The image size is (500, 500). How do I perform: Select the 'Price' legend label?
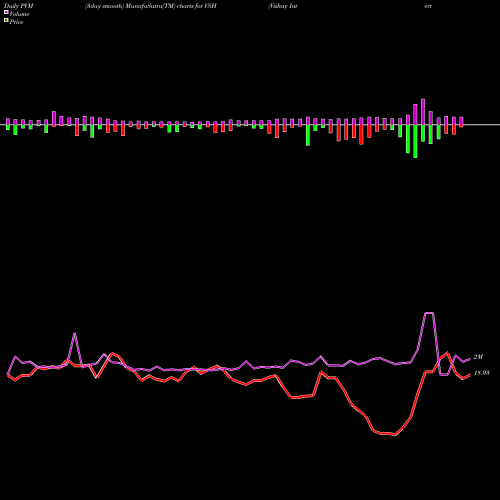point(16,22)
